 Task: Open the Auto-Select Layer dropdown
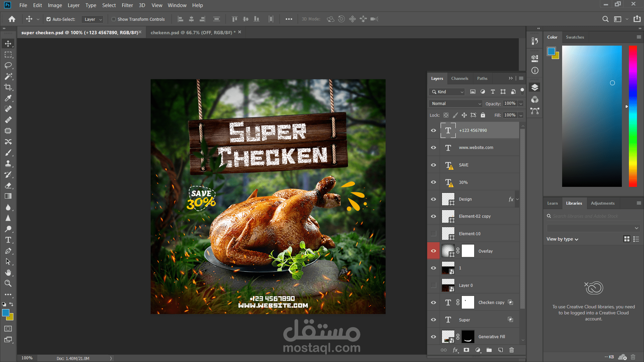(x=92, y=19)
